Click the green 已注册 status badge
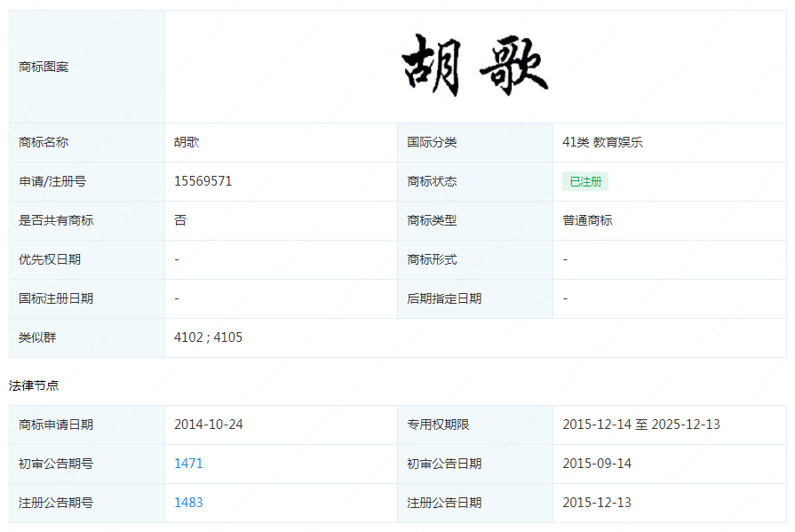The image size is (795, 532). tap(585, 181)
